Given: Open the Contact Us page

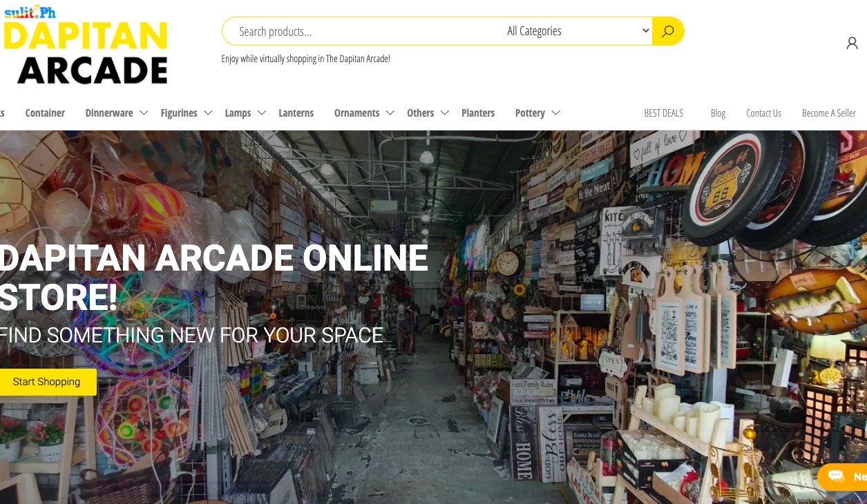Looking at the screenshot, I should [763, 113].
